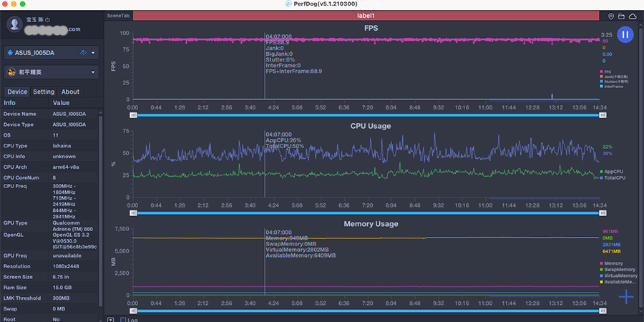644x322 pixels.
Task: Click the Memory Usage chart title
Action: click(371, 224)
